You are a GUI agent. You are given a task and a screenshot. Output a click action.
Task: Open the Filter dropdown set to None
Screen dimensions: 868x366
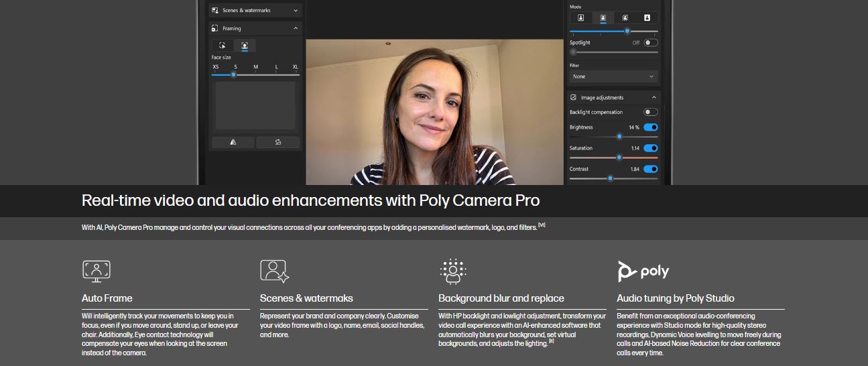[x=613, y=76]
